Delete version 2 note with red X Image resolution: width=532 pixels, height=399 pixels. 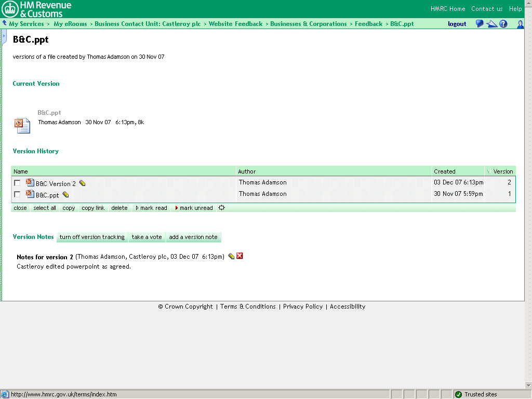point(240,256)
